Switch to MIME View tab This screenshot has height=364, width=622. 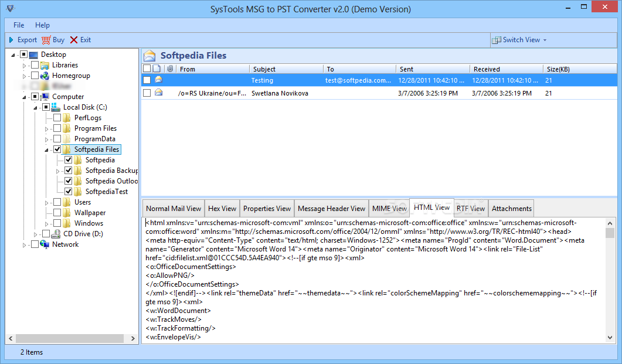pyautogui.click(x=389, y=209)
